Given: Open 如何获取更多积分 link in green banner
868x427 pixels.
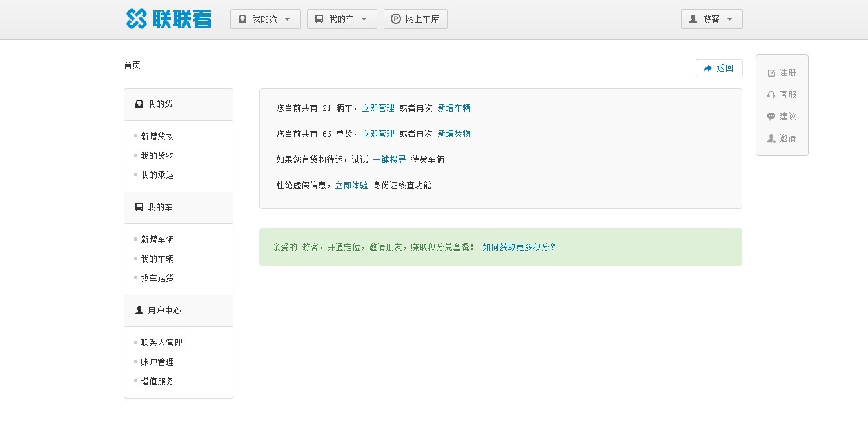Looking at the screenshot, I should click(518, 247).
